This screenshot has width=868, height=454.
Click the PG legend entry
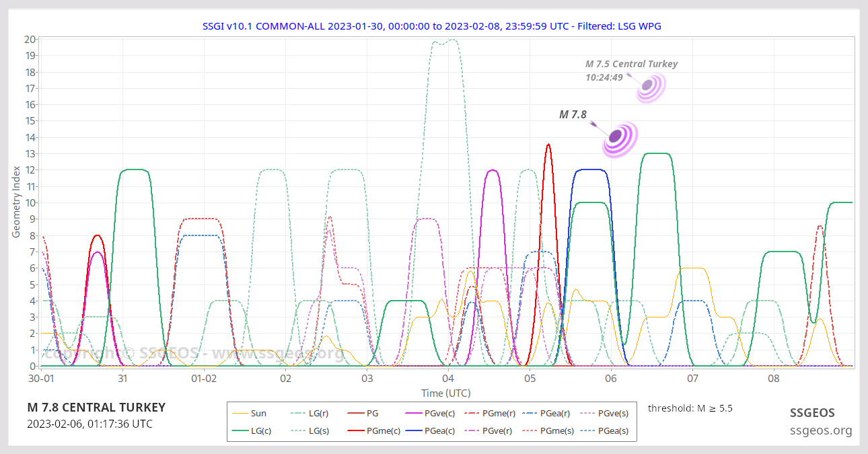371,414
